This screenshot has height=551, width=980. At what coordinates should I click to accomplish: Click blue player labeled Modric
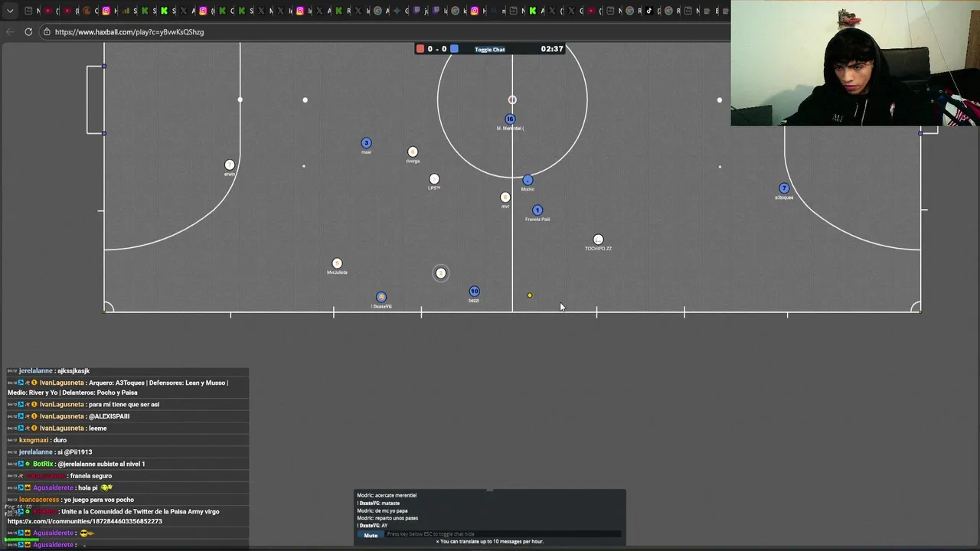528,181
